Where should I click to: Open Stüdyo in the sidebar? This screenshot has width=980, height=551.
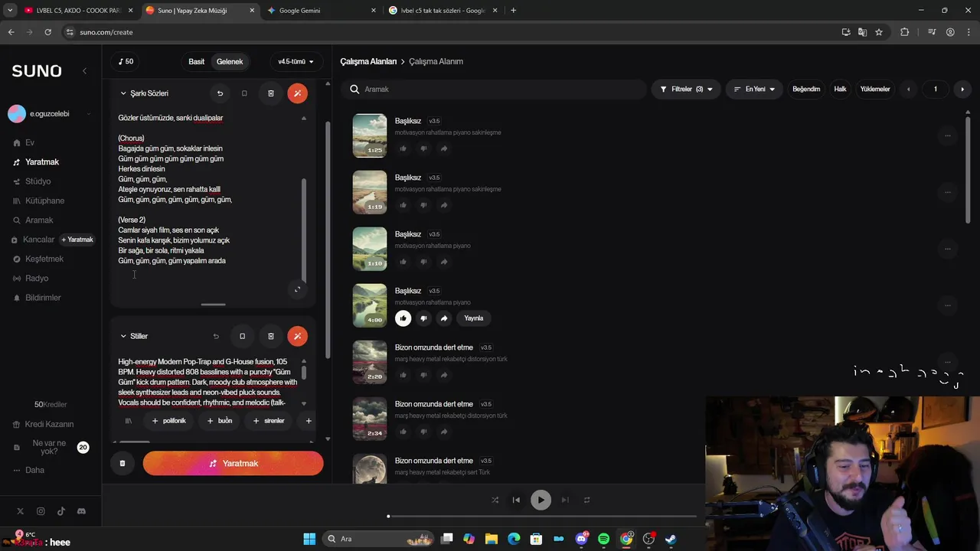tap(32, 181)
